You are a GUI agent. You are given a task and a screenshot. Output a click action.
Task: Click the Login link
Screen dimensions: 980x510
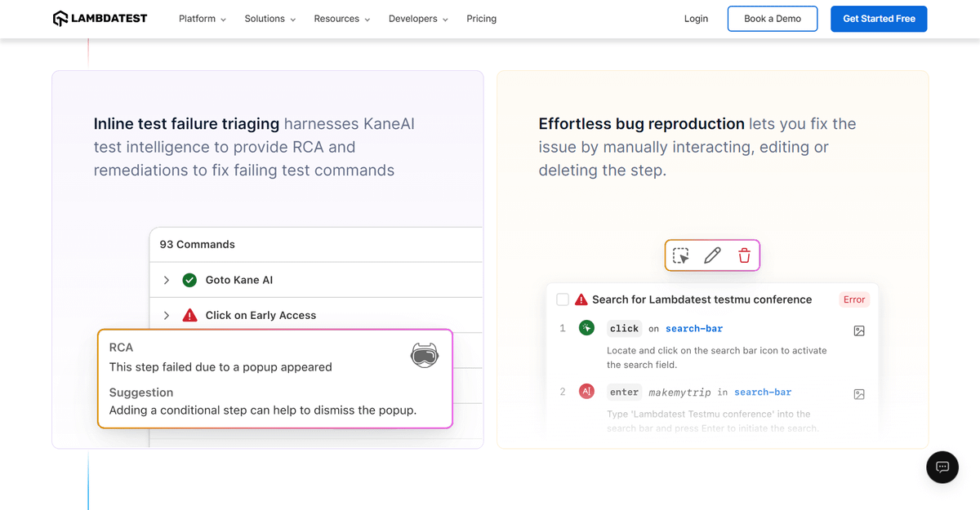pyautogui.click(x=696, y=19)
